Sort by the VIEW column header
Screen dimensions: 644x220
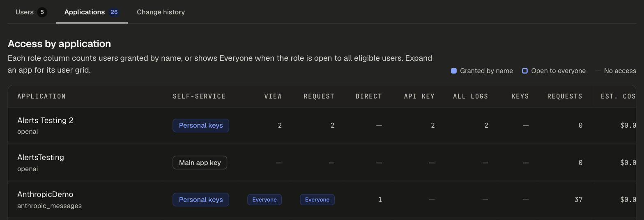click(x=273, y=96)
